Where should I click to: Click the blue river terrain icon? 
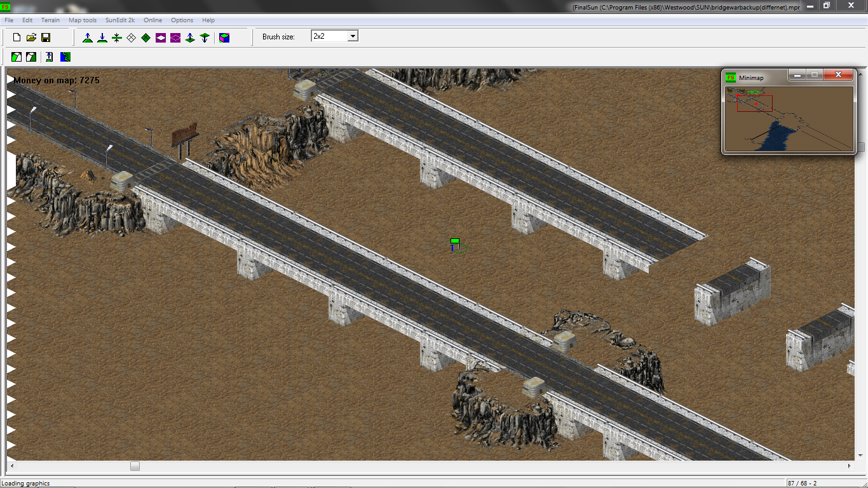click(x=65, y=57)
